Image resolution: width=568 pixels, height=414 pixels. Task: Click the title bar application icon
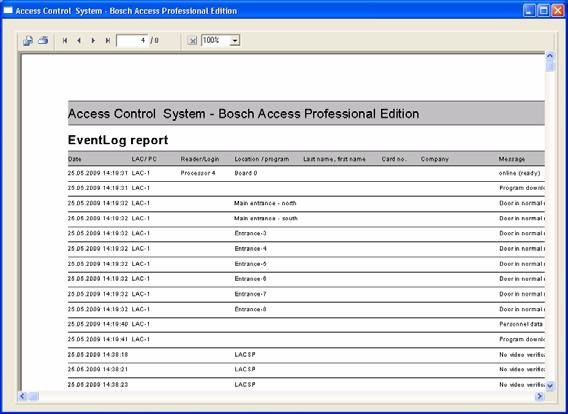[x=8, y=11]
